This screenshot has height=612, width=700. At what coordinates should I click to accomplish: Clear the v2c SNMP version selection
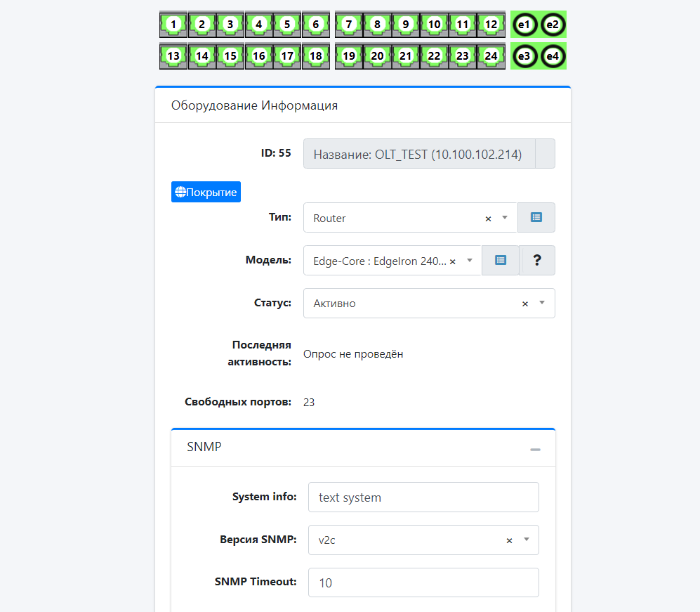(x=509, y=541)
